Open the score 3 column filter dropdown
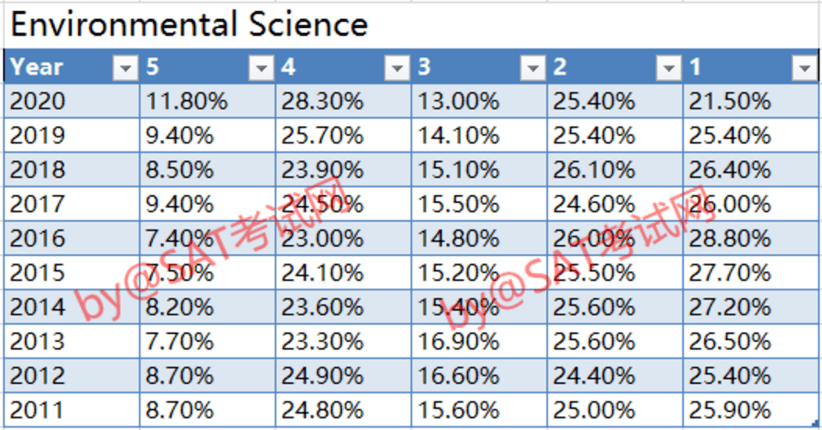This screenshot has width=822, height=430. coord(532,68)
